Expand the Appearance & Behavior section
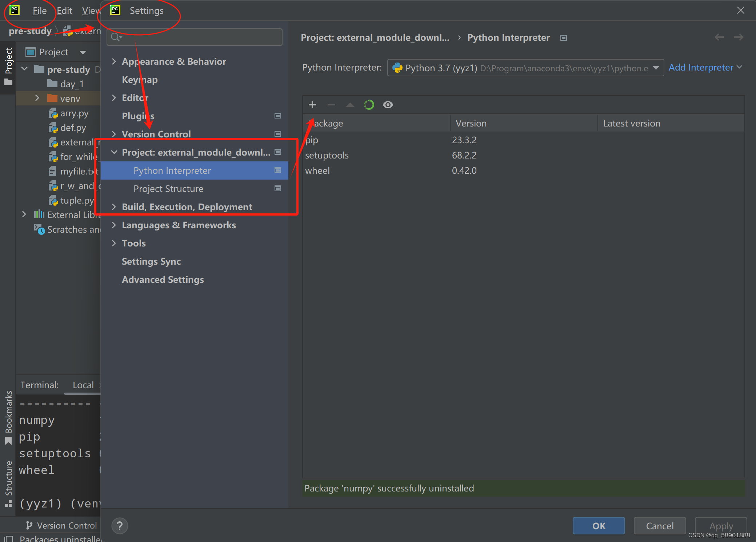The image size is (756, 542). [114, 61]
